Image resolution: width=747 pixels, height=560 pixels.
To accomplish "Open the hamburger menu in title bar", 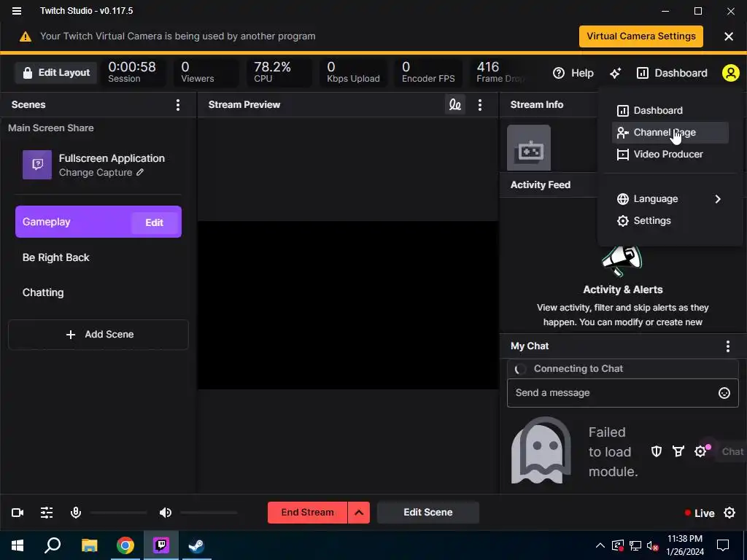I will (x=17, y=10).
